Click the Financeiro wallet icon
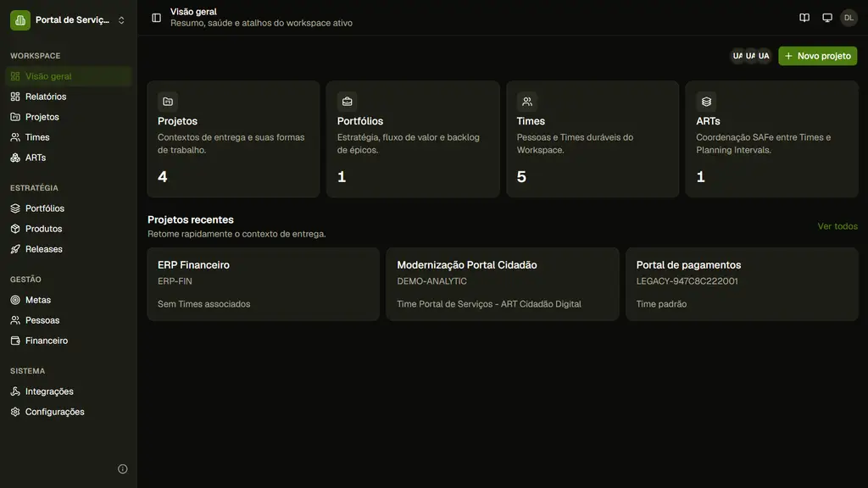 (15, 341)
